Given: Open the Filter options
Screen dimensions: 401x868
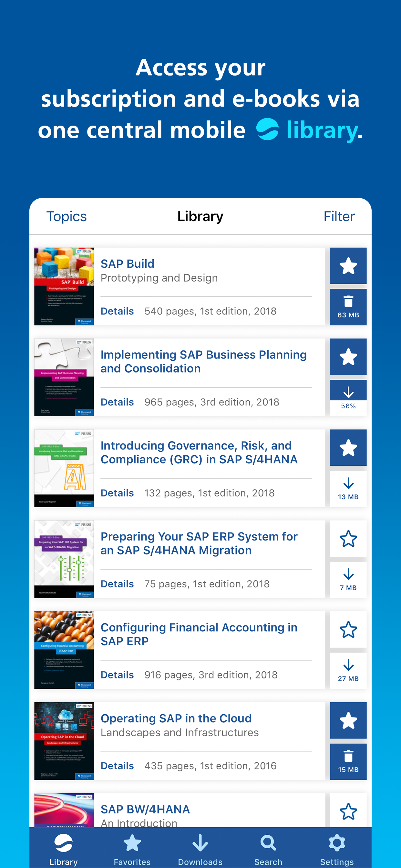Looking at the screenshot, I should 339,216.
